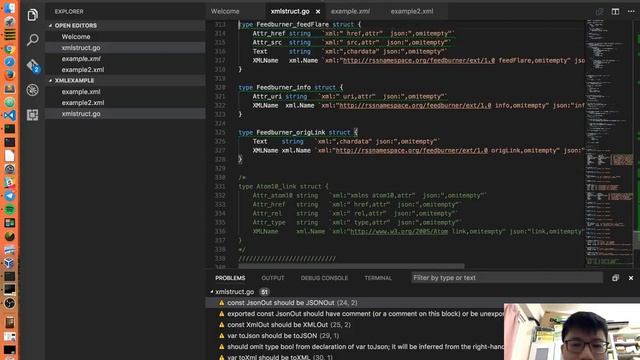This screenshot has height=360, width=640.
Task: Open the Problems panel tab
Action: coord(230,278)
